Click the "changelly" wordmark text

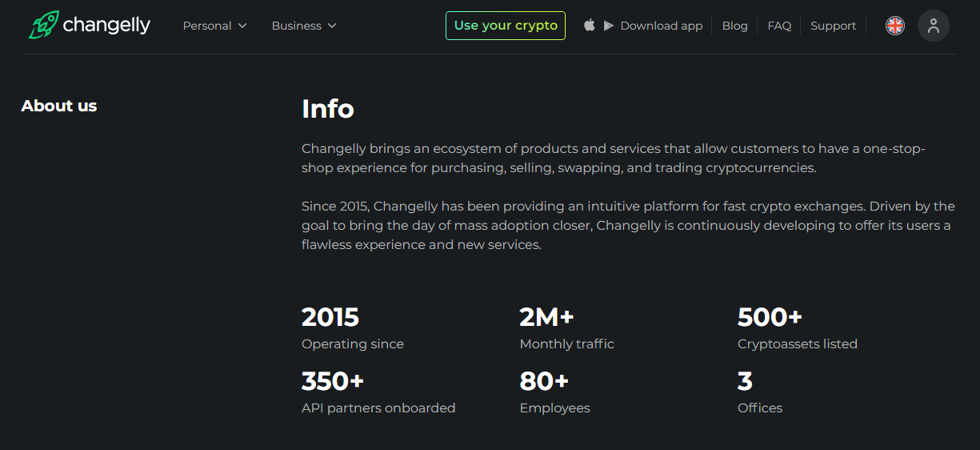106,26
